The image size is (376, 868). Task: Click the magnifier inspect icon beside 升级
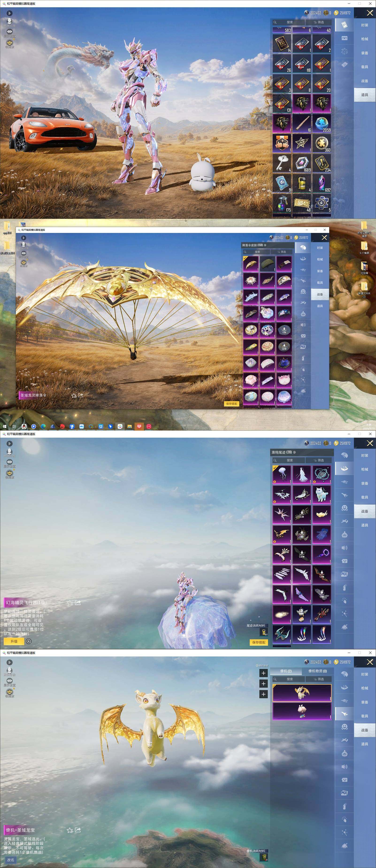coord(29,641)
